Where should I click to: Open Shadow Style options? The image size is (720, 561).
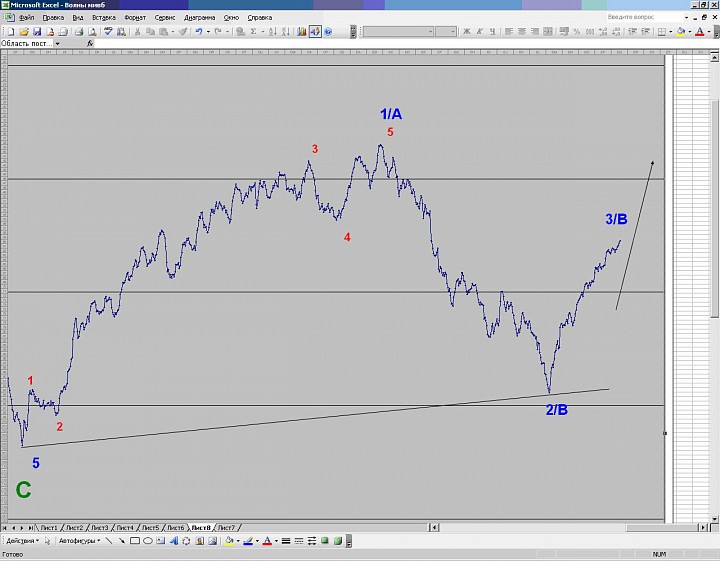coord(325,541)
